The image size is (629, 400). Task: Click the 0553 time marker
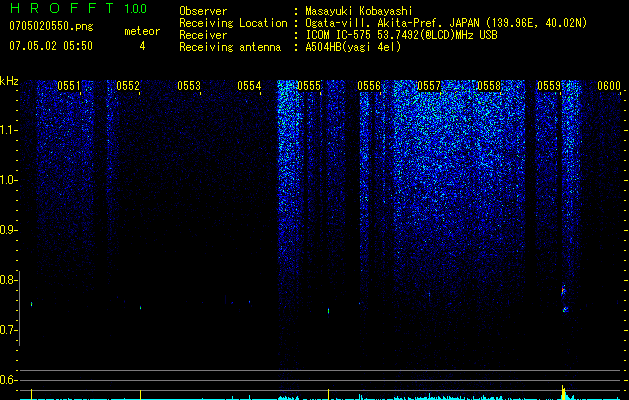coord(189,86)
